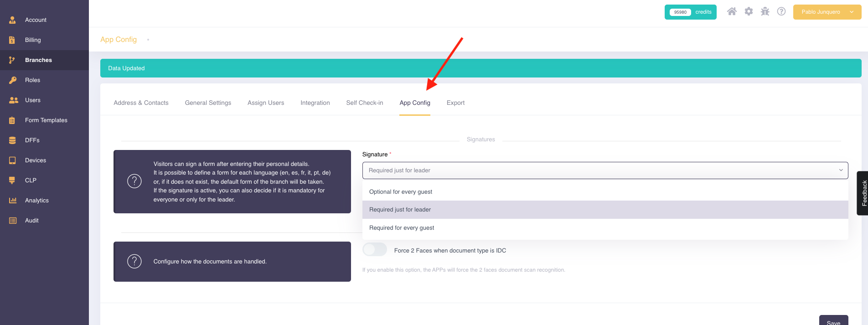
Task: Open the General Settings tab
Action: [x=208, y=103]
